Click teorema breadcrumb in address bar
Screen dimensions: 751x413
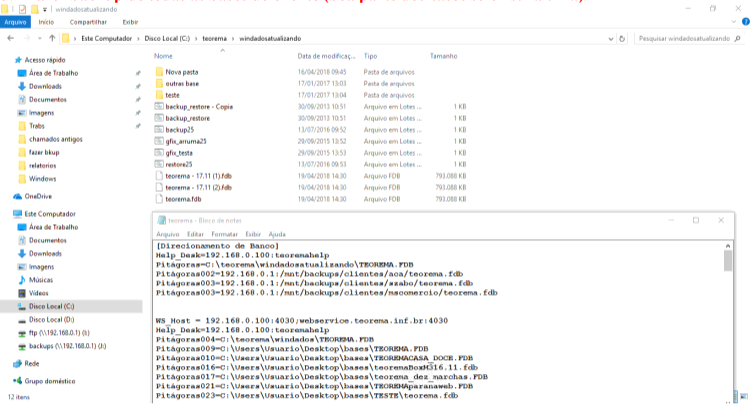coord(214,38)
